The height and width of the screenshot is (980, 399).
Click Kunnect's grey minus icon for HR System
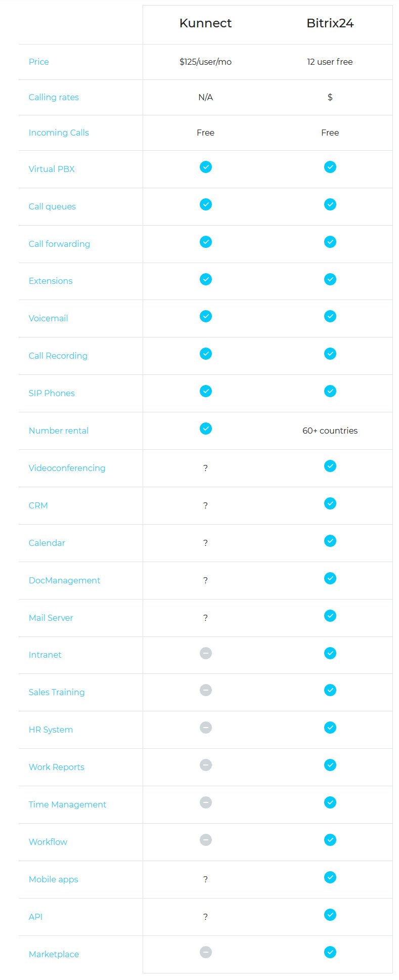pos(205,728)
